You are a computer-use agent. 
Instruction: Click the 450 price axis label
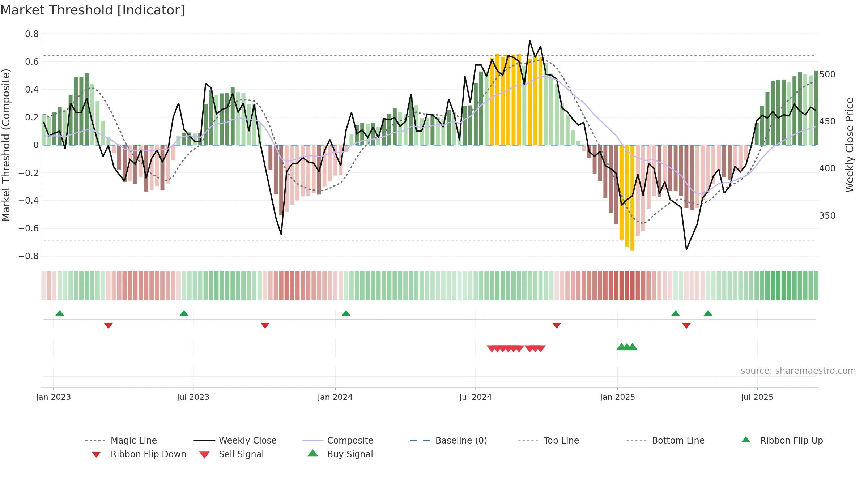point(827,121)
